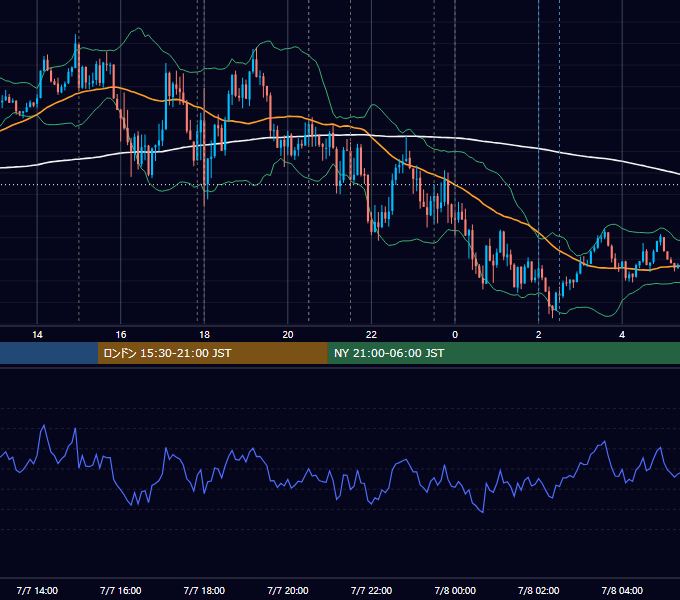The image size is (680, 600).
Task: Click the '14' hour label on price chart axis
Action: click(37, 335)
